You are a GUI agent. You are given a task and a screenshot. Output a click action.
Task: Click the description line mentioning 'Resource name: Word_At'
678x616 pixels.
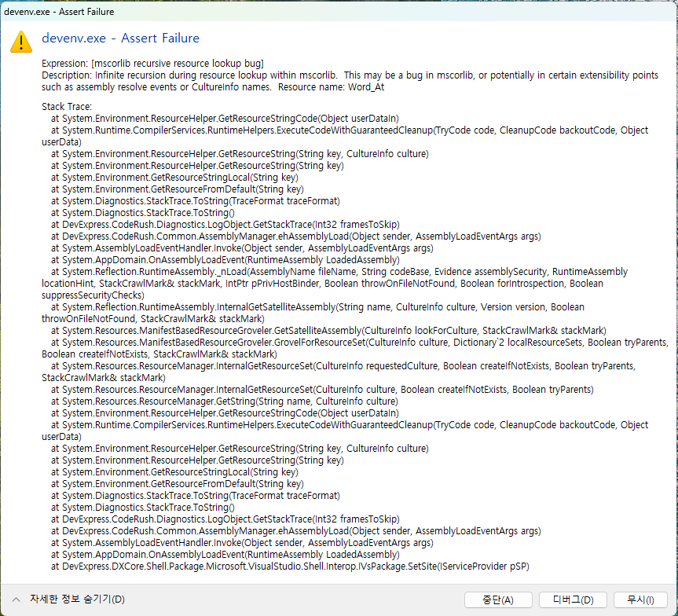coord(213,87)
